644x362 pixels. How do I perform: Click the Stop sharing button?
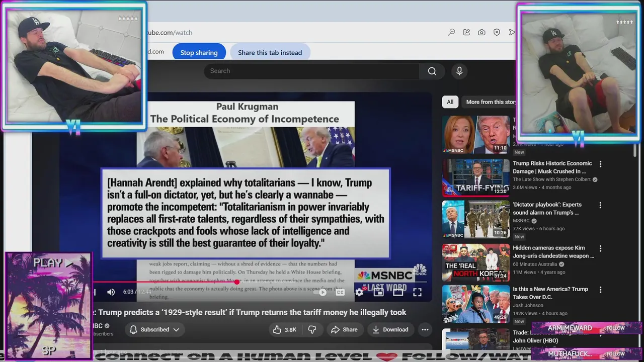pyautogui.click(x=199, y=52)
